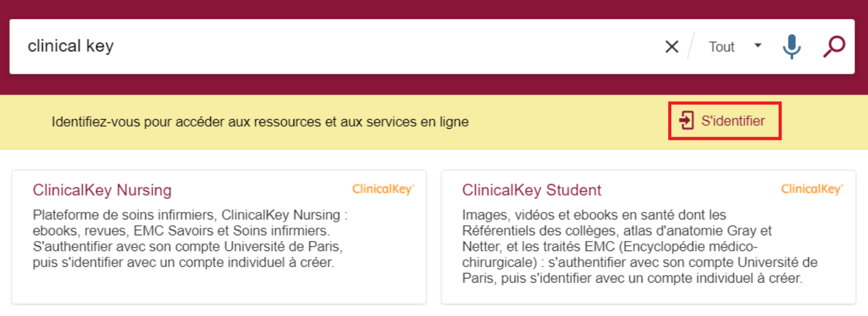Clear the search query with the X icon
The image size is (868, 316).
point(672,46)
